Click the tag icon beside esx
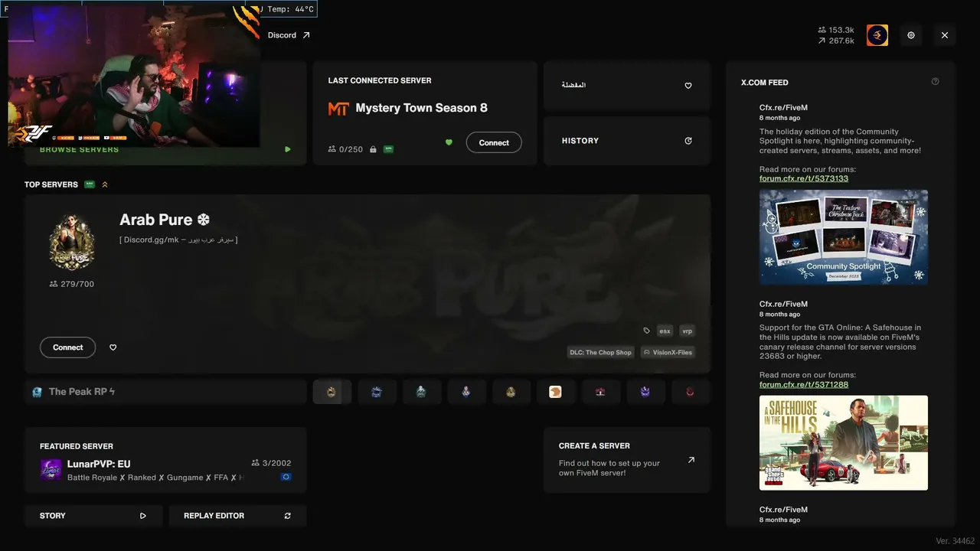The width and height of the screenshot is (980, 551). [647, 331]
